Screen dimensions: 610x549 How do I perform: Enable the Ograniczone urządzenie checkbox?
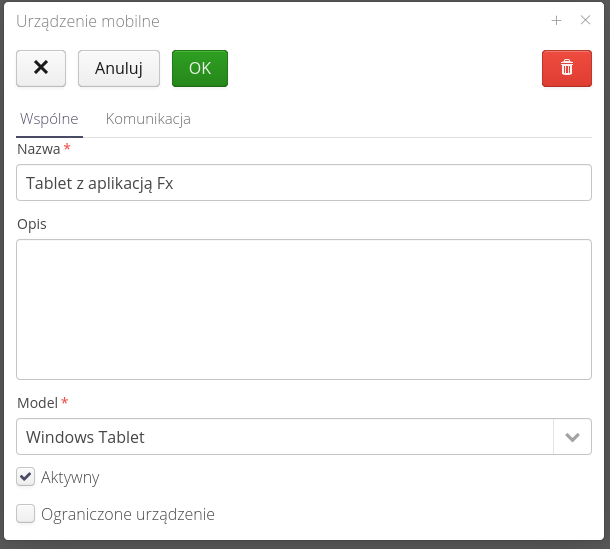(26, 514)
